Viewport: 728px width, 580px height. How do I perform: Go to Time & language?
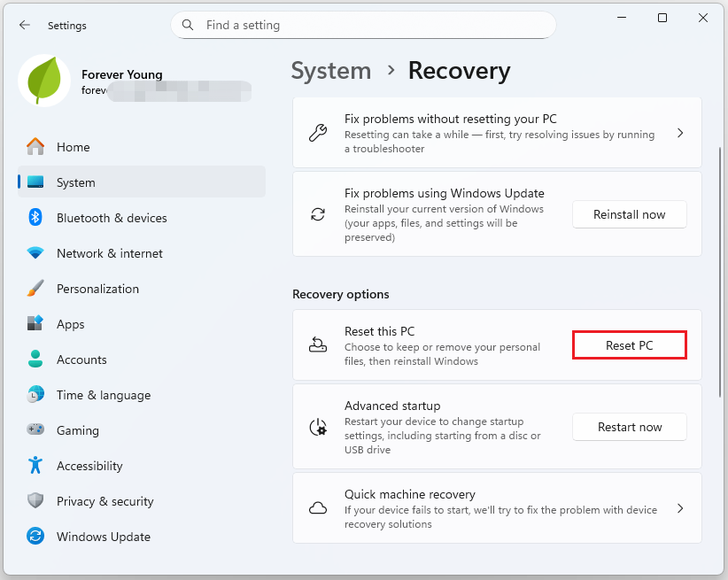tap(142, 395)
